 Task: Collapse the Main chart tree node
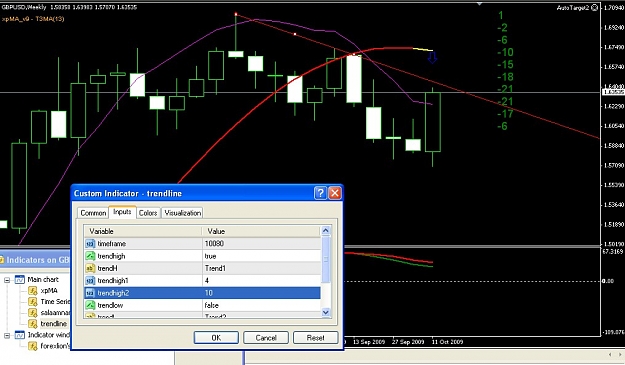pyautogui.click(x=7, y=280)
